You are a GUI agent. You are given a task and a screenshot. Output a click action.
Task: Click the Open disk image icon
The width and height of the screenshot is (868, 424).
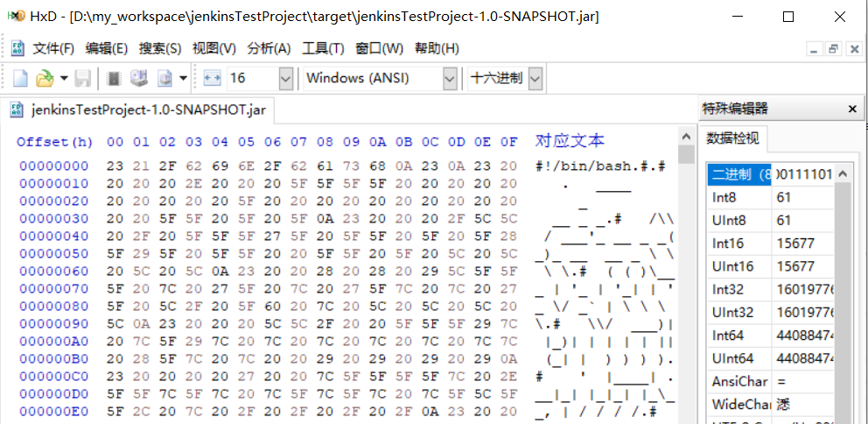point(164,78)
